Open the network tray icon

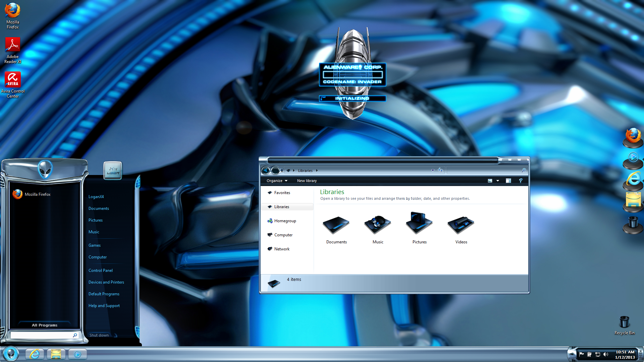(x=597, y=354)
